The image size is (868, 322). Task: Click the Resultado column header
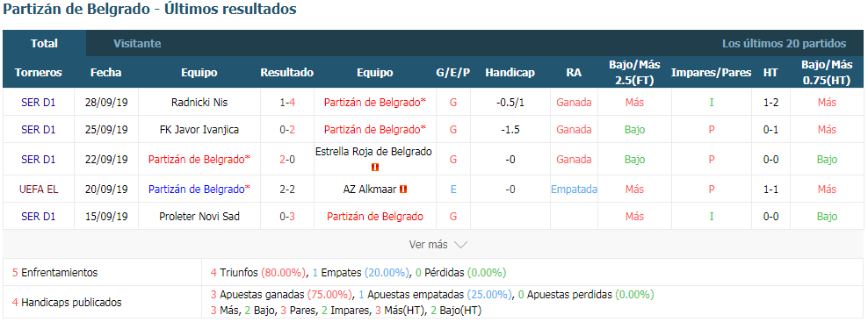[287, 73]
